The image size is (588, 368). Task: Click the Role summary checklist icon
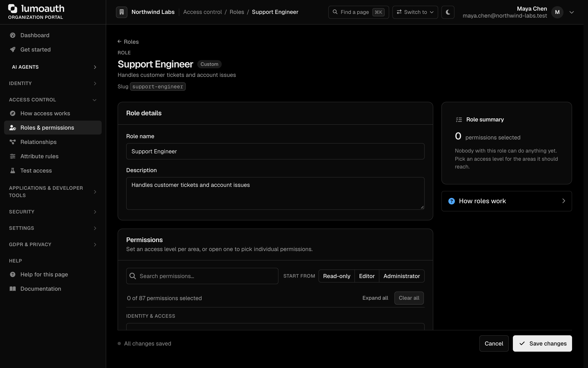pyautogui.click(x=459, y=120)
